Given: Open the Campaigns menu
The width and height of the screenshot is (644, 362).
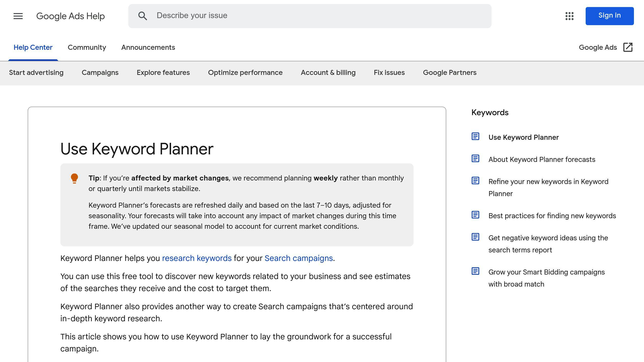Looking at the screenshot, I should point(100,73).
